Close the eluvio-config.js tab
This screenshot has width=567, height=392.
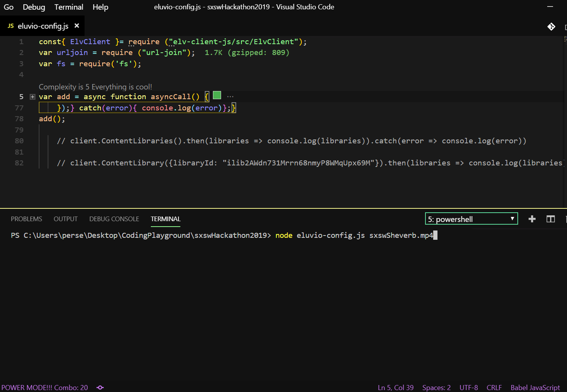point(77,26)
